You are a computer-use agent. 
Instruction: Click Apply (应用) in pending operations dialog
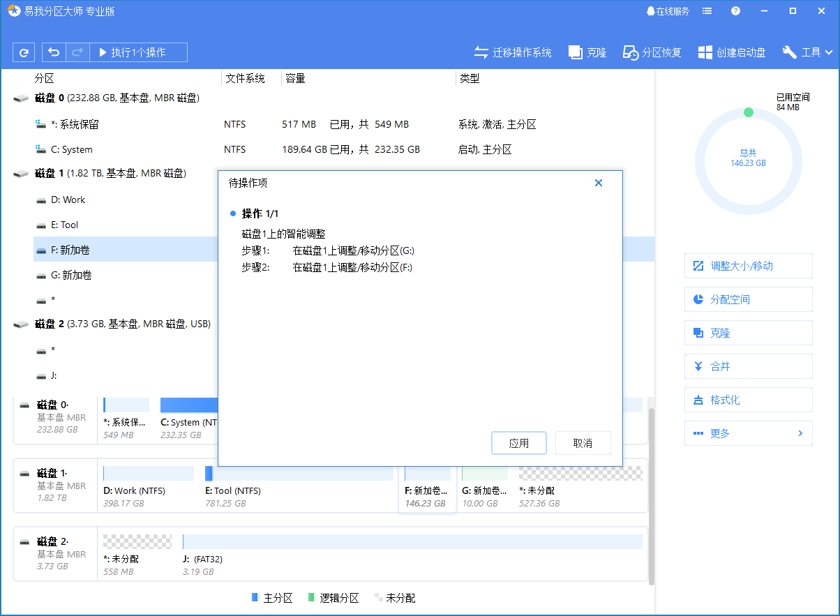pos(518,443)
